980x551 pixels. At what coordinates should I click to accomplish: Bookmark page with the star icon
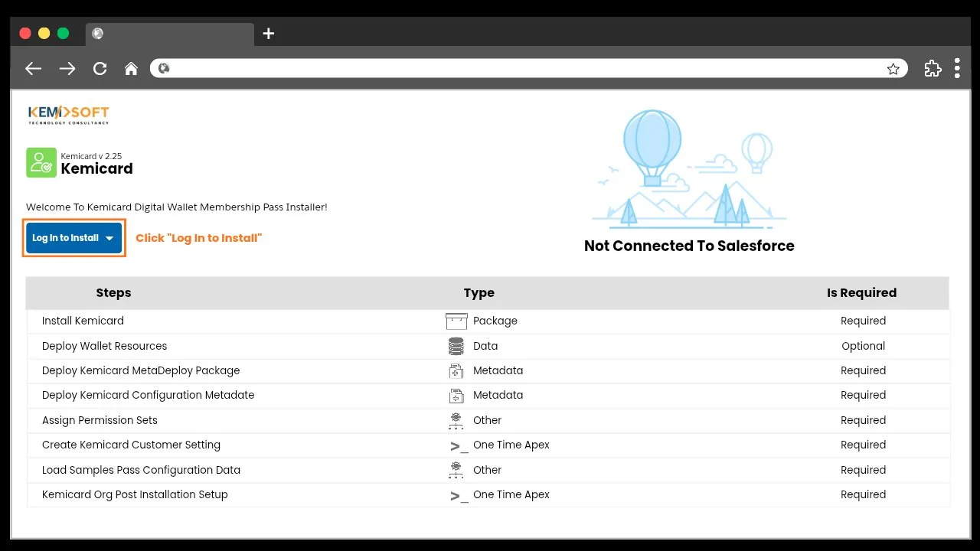coord(893,69)
